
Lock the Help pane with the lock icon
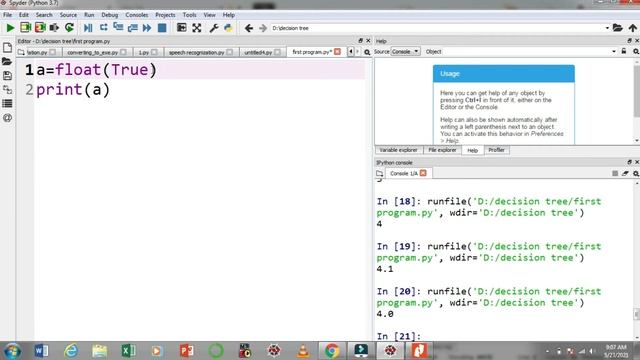point(624,51)
